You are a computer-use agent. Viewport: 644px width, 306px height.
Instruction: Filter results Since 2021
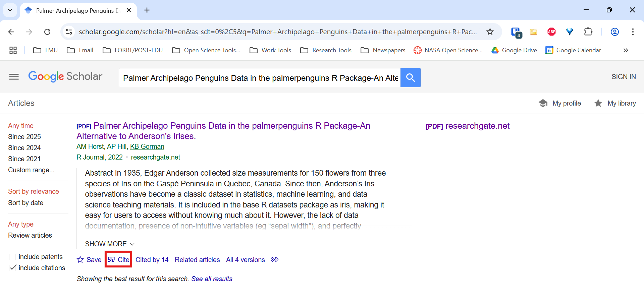24,159
